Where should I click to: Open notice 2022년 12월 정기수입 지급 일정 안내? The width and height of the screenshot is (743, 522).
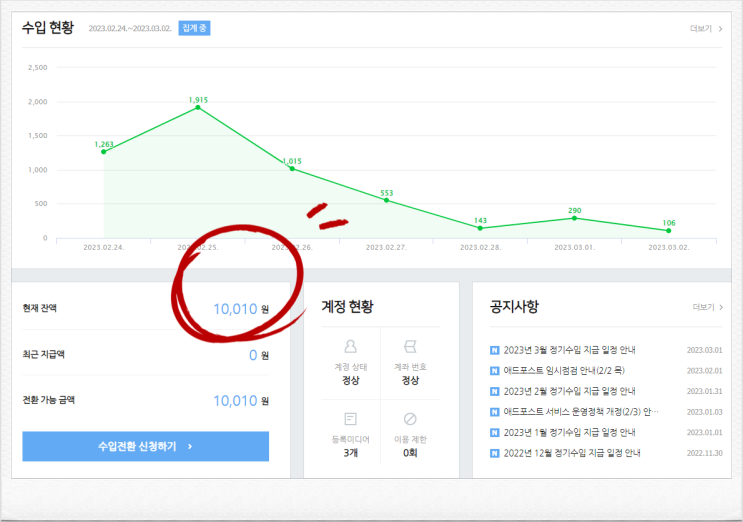tap(572, 453)
